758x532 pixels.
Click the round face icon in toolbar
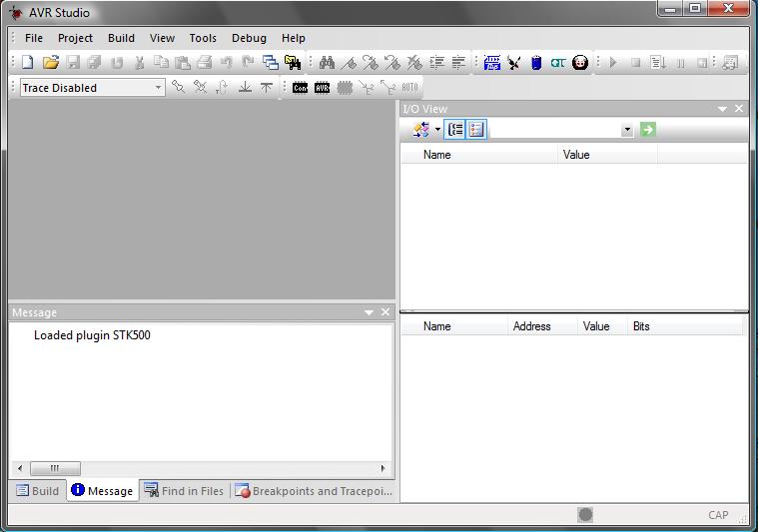point(580,63)
